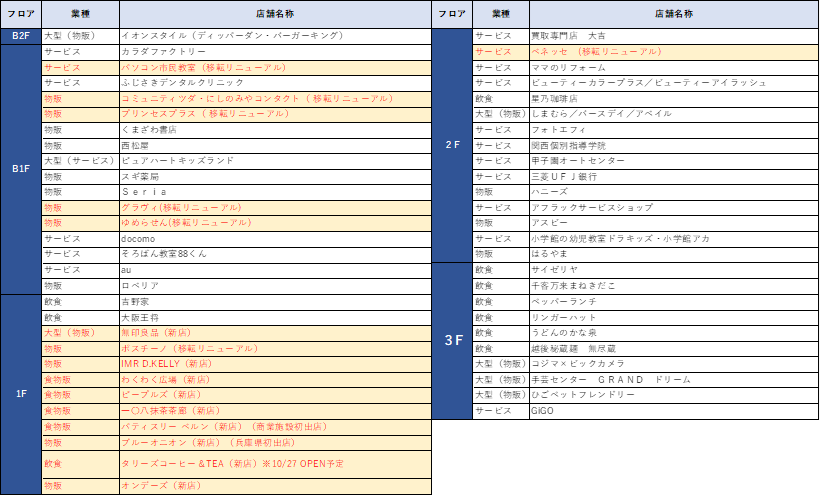This screenshot has width=820, height=496.
Task: Select the 3F floor cell
Action: tap(452, 341)
